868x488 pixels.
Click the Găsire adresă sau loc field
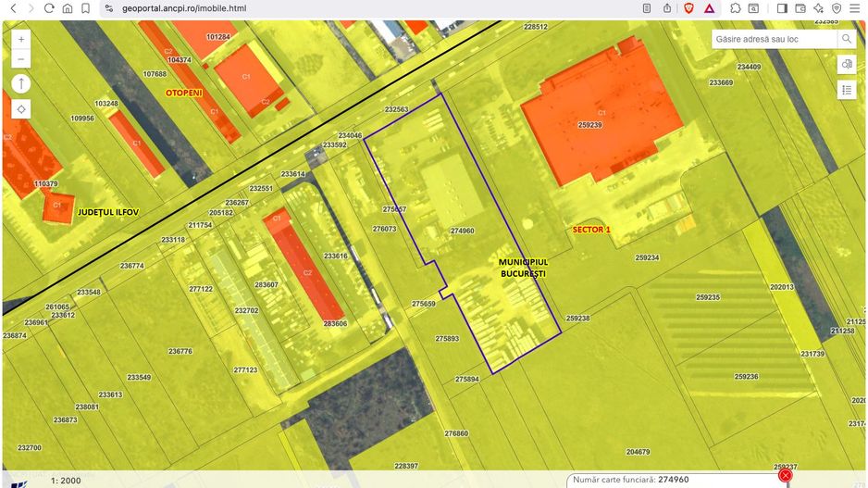click(774, 39)
